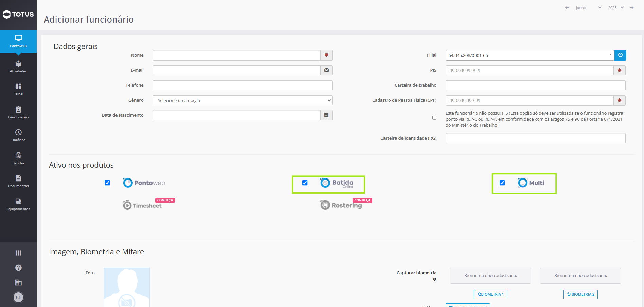Click the blue clock button beside Filial
Screen dimensions: 644x307
coord(620,55)
